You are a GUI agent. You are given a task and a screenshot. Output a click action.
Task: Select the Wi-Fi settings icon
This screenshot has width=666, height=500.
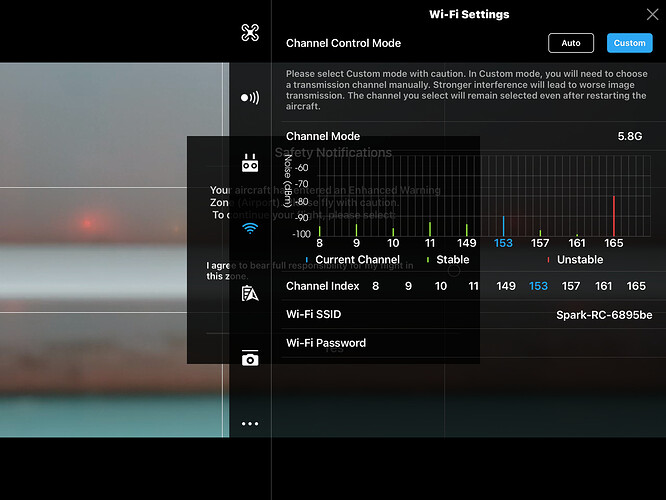(x=250, y=228)
